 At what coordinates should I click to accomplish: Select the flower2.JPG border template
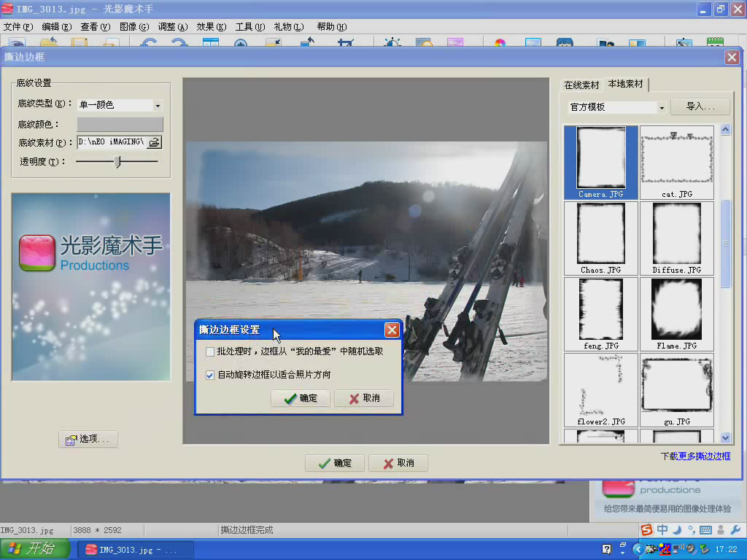(601, 389)
